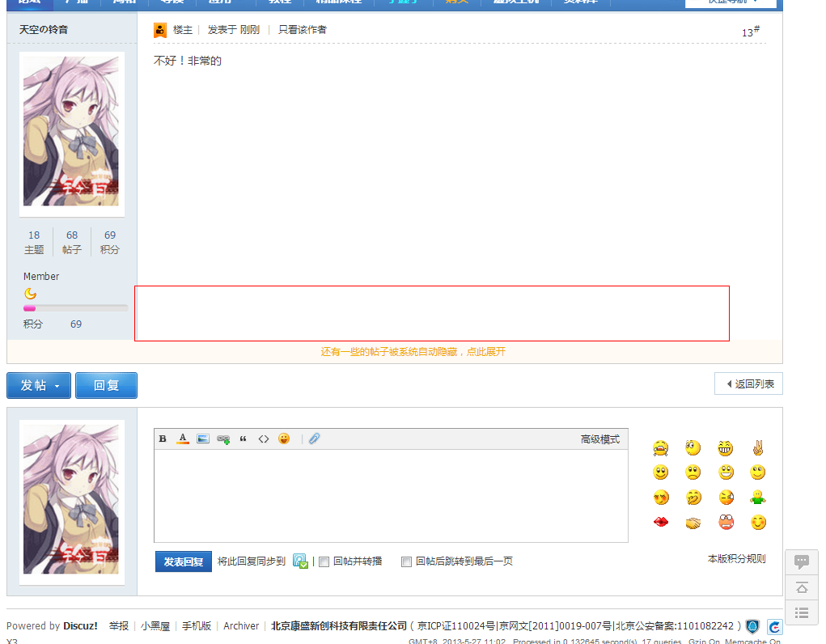Attach a file with the paperclip icon
Screen dimensions: 826x644
tap(315, 439)
